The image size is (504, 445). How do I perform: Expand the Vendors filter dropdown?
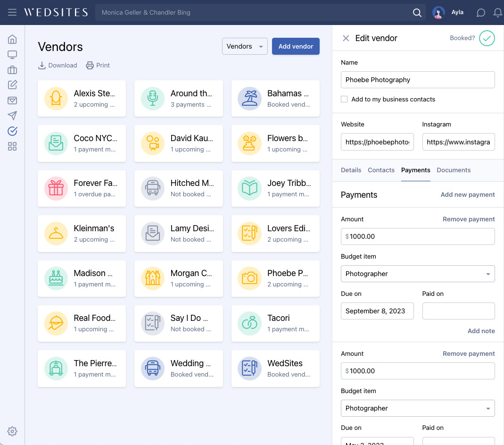click(245, 46)
